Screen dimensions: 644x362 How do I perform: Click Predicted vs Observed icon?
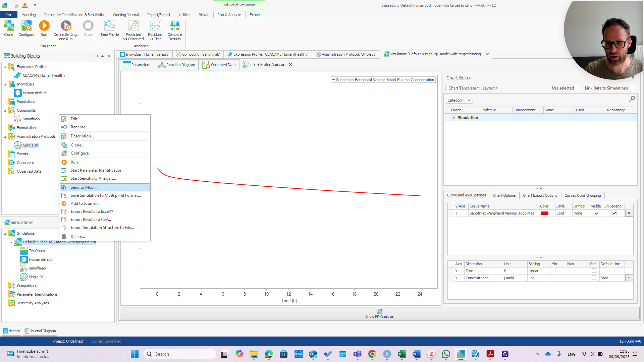tap(133, 26)
